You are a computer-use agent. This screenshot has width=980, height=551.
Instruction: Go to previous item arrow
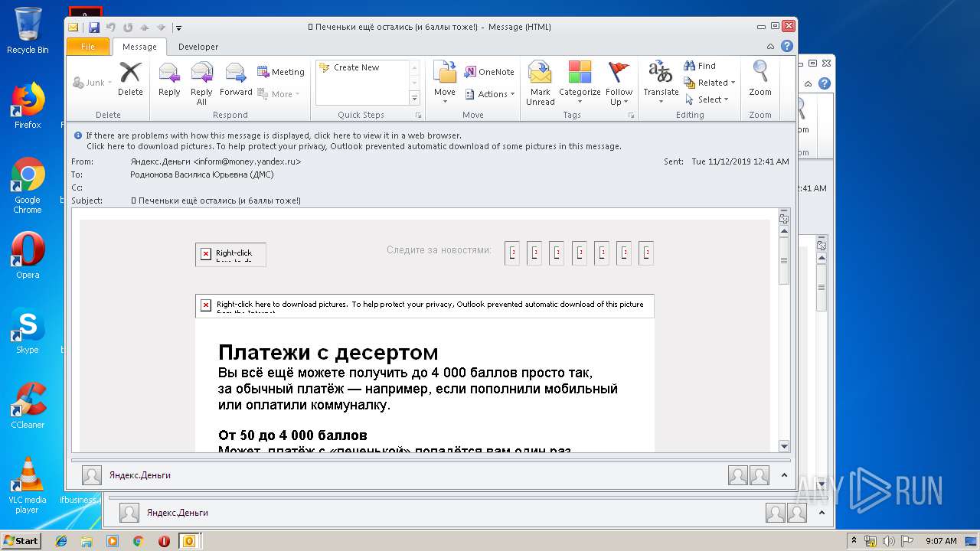(143, 28)
